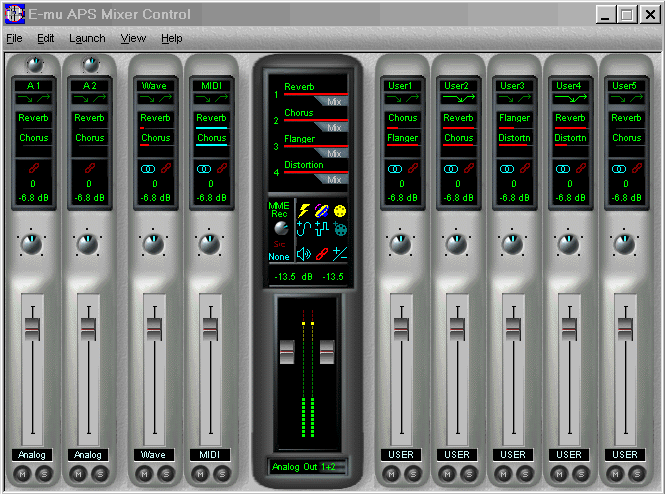This screenshot has height=494, width=665.
Task: Click the routing arrows on A 1 strip
Action: (34, 98)
